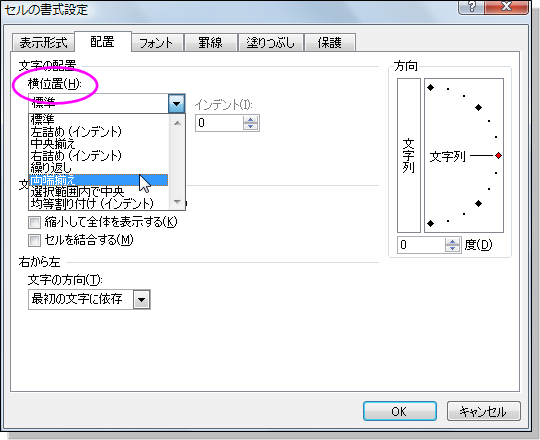Increase degrees with spinner up arrow
540x440 pixels.
tap(452, 242)
